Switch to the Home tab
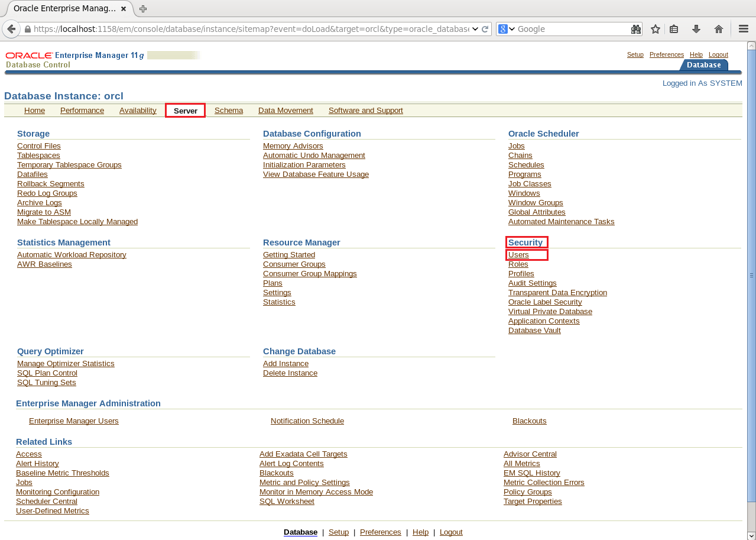This screenshot has height=540, width=756. [x=34, y=111]
